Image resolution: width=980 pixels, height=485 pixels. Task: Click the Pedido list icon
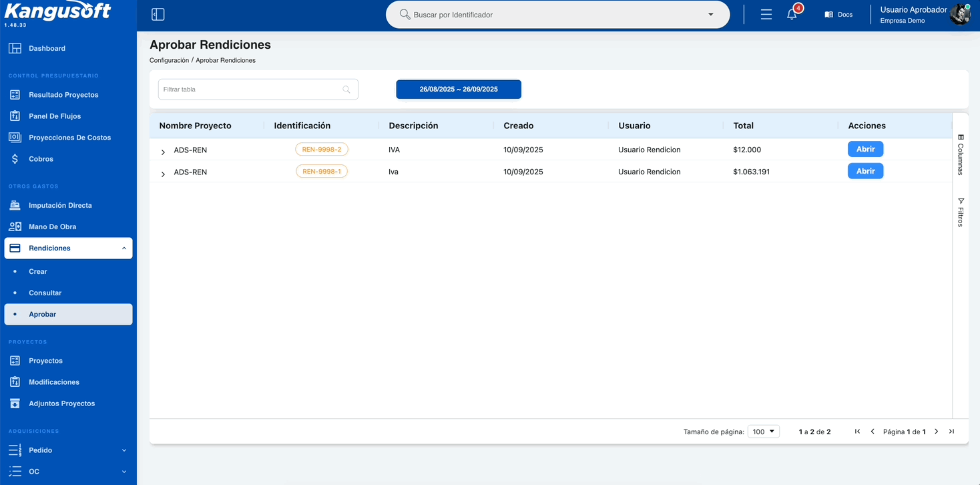point(15,450)
